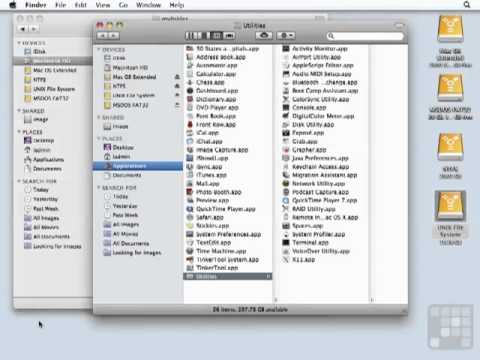Viewport: 480px width, 360px height.
Task: Click the Quick Look eye toolbar button
Action: click(x=264, y=35)
